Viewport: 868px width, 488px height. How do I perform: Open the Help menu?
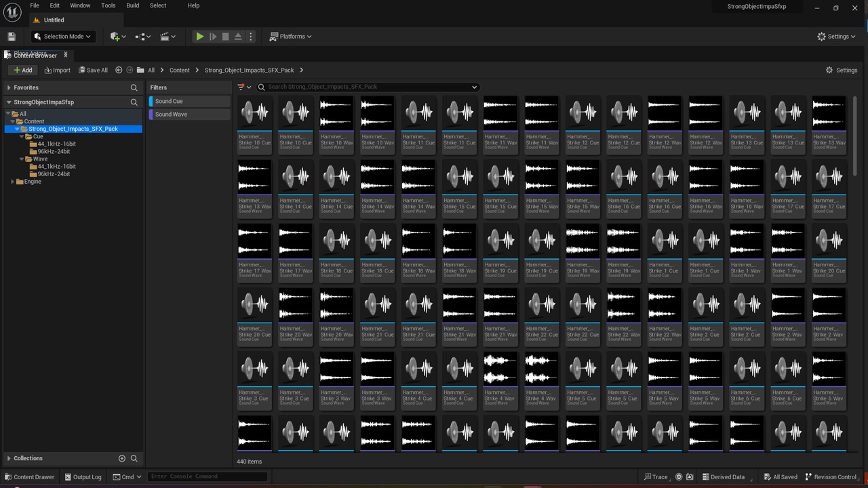193,5
